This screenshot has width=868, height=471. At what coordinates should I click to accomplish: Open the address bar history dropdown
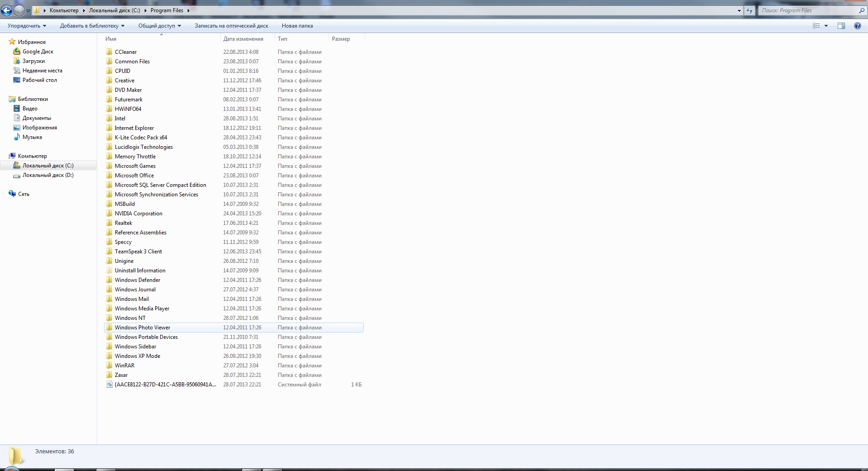pos(739,10)
